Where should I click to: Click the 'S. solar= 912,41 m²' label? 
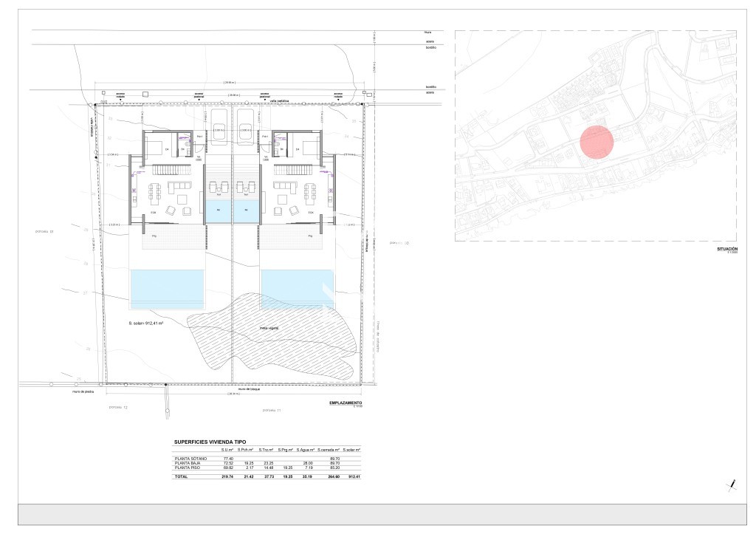[x=145, y=324]
